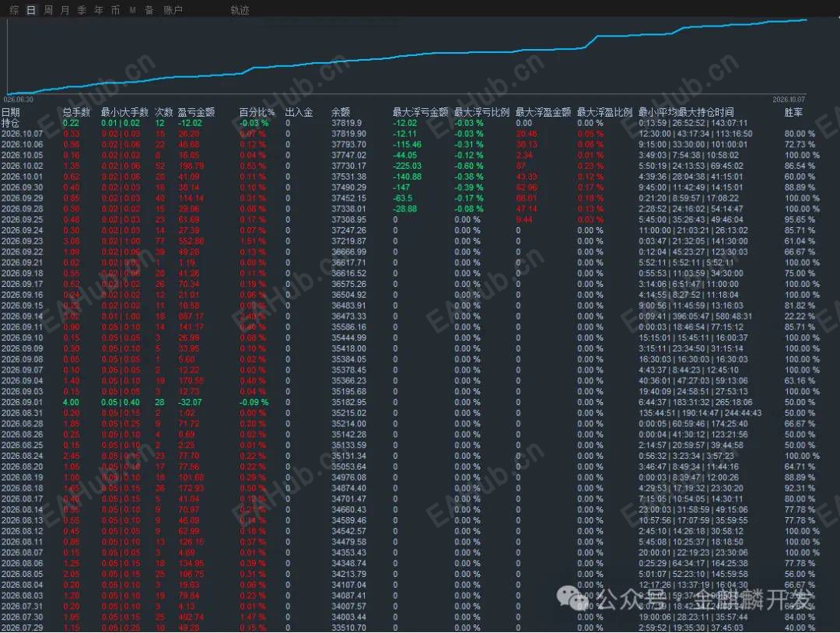Open the 季 quarterly tab
840x633 pixels.
coord(82,10)
